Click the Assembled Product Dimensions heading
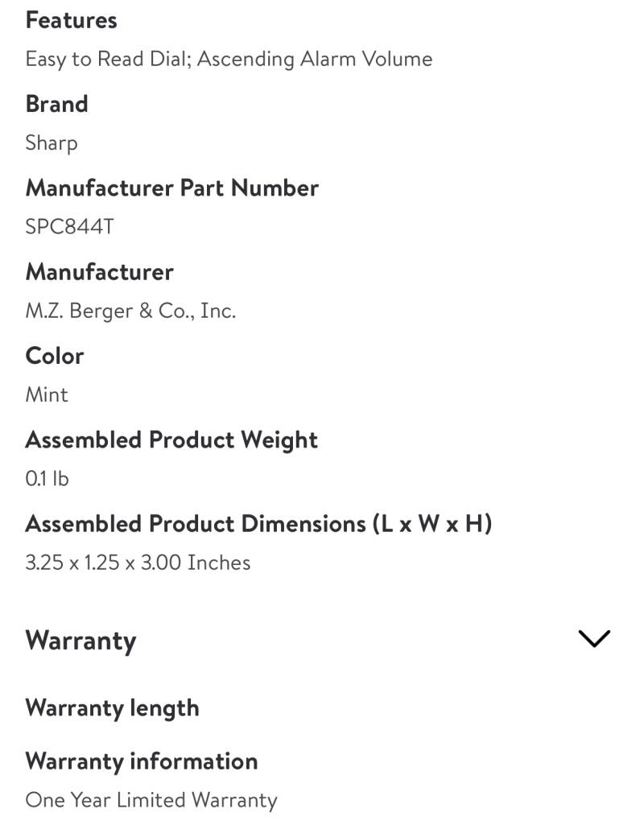The height and width of the screenshot is (821, 644). point(258,523)
